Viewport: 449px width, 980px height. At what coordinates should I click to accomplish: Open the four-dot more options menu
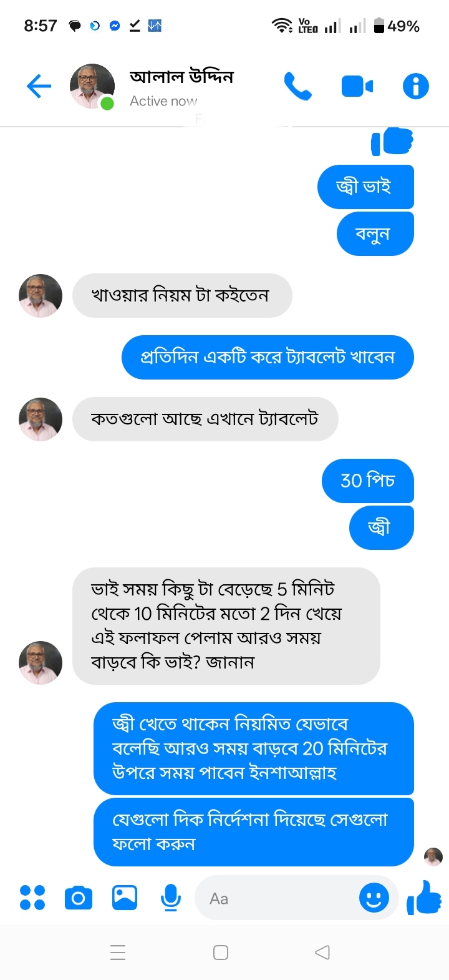[x=32, y=898]
